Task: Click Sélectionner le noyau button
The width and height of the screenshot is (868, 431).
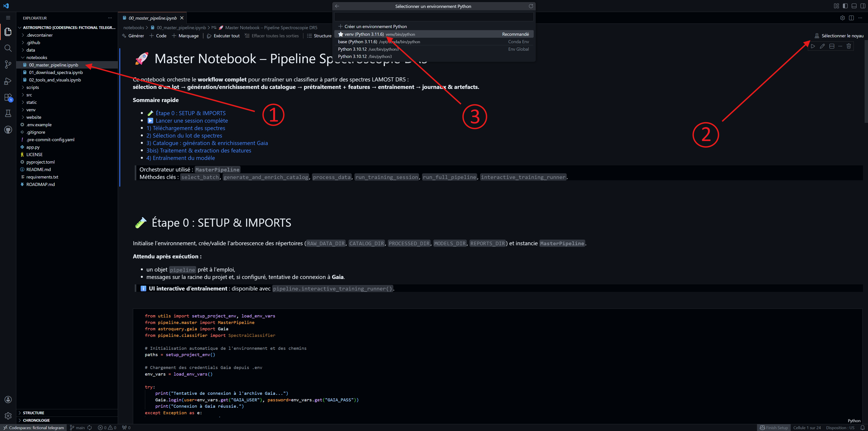Action: pyautogui.click(x=839, y=36)
